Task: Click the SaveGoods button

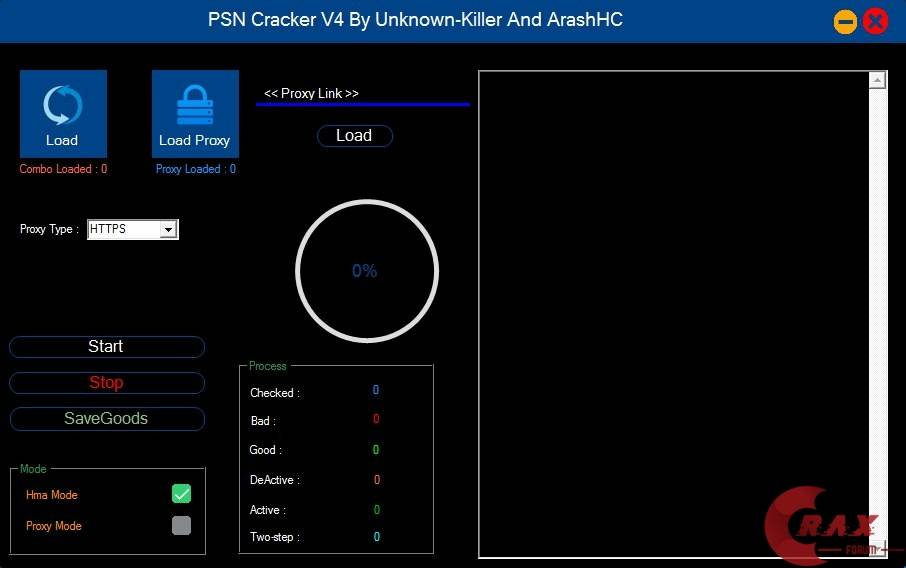Action: [107, 418]
